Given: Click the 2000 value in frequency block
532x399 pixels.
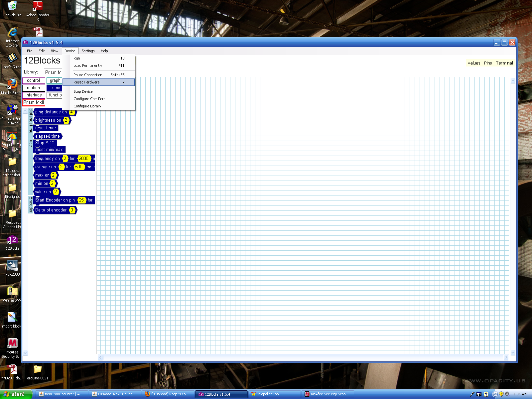Looking at the screenshot, I should (84, 159).
